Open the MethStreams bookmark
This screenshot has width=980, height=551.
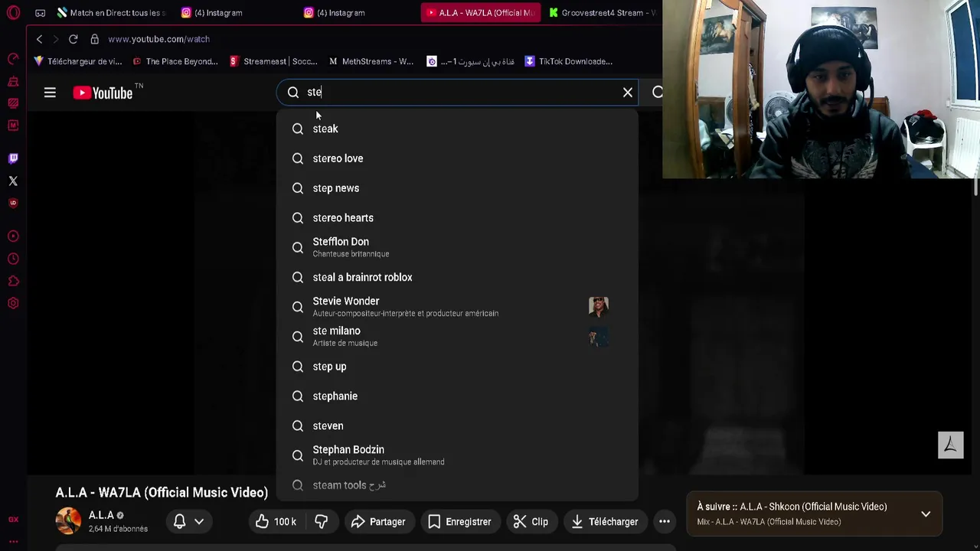point(371,61)
